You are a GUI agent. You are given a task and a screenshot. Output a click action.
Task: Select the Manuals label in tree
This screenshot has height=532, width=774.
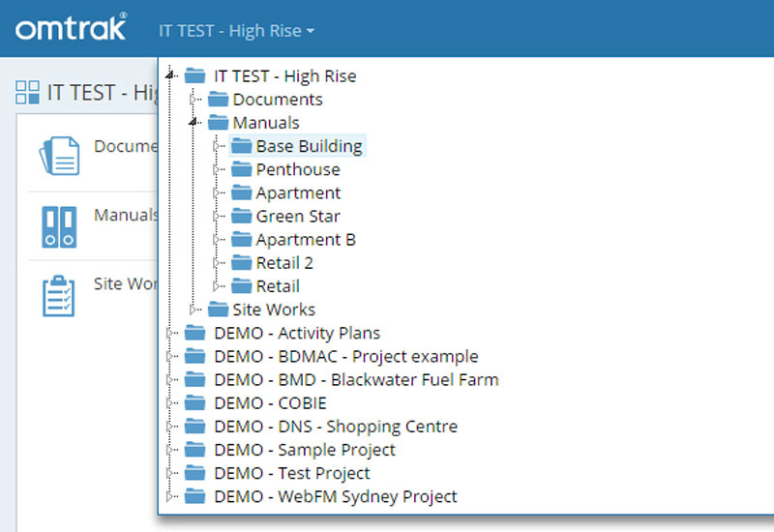[x=266, y=123]
